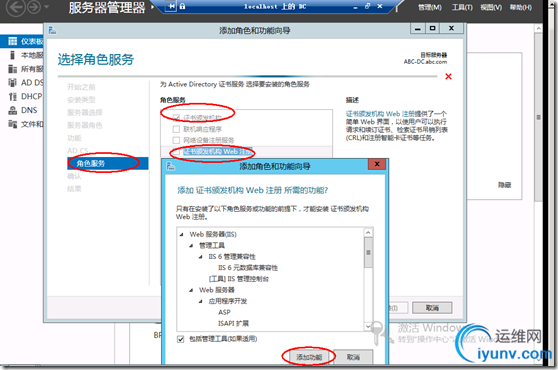The image size is (558, 370).
Task: Click 取消 in the main wizard window
Action: tap(432, 308)
